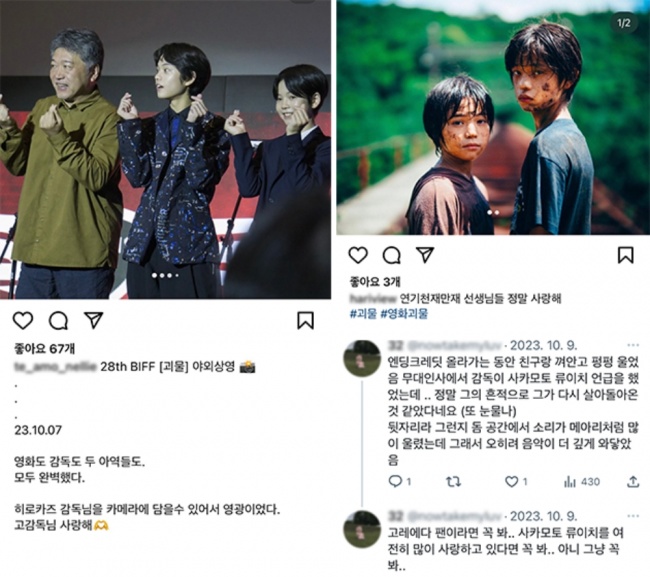Screen dimensions: 650x577
Task: Open more options on second tweet
Action: [x=633, y=516]
